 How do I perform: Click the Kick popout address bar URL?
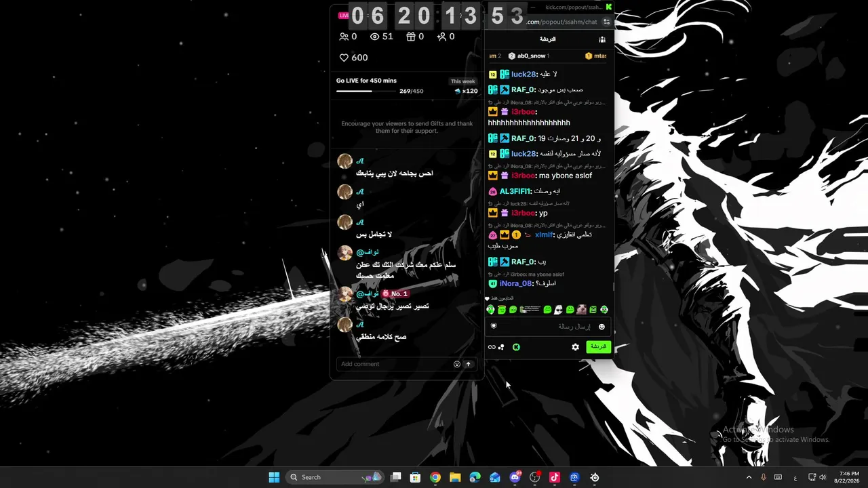pos(563,22)
